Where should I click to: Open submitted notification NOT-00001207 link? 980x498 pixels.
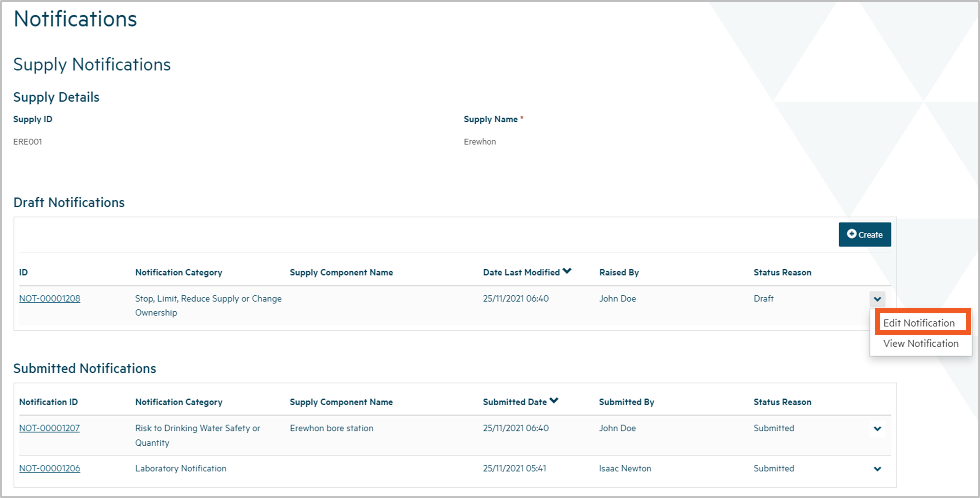(49, 428)
